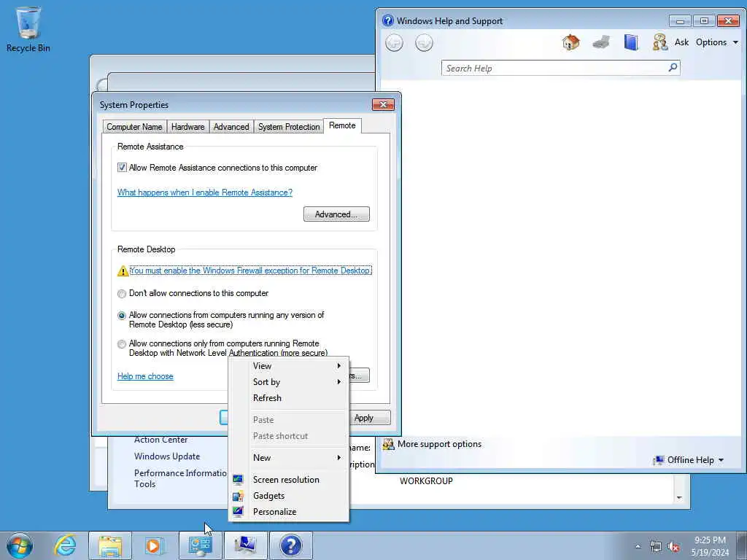The height and width of the screenshot is (560, 747).
Task: Click the muted volume tray icon
Action: [x=673, y=547]
